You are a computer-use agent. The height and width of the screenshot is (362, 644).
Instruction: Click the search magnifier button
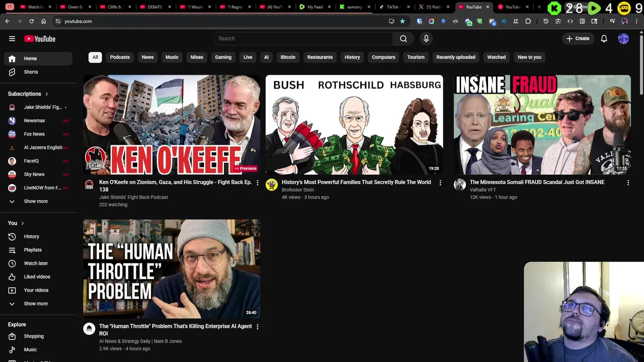[x=404, y=39]
